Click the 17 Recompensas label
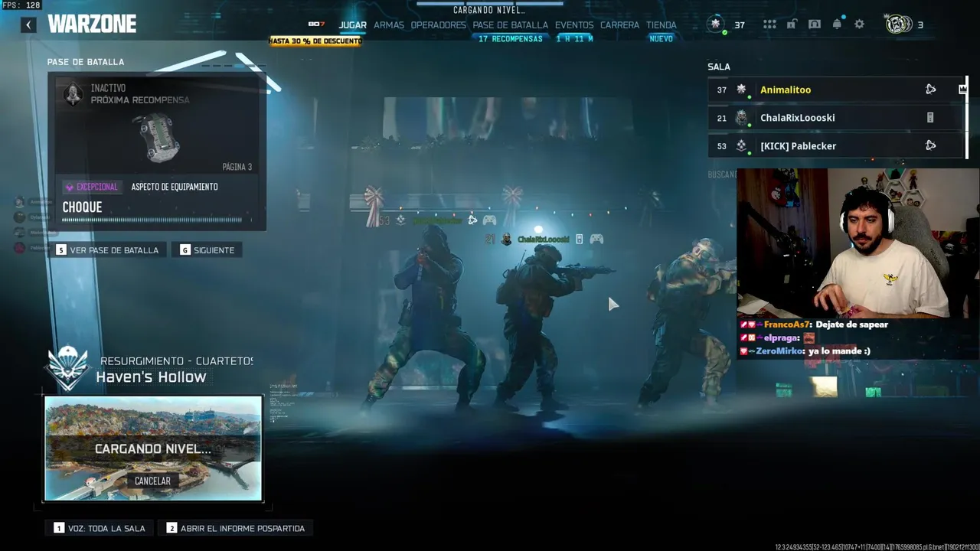This screenshot has width=980, height=551. [510, 39]
